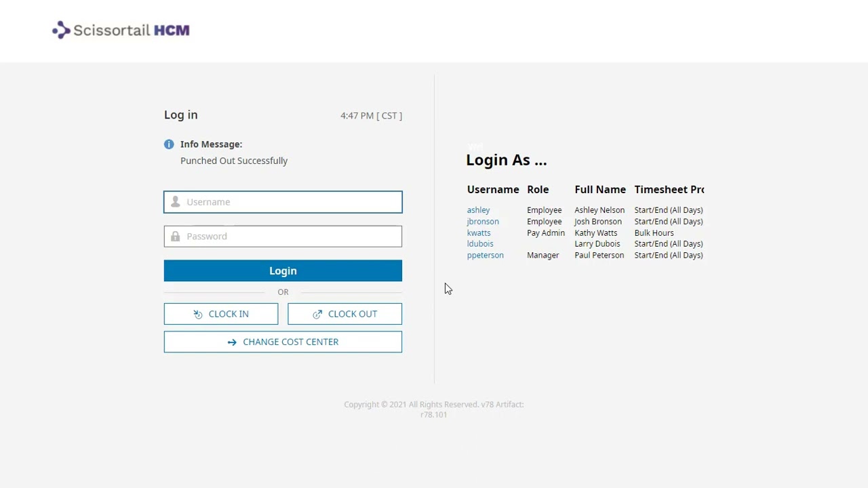This screenshot has width=868, height=488.
Task: Log in as ashley
Action: pyautogui.click(x=478, y=210)
